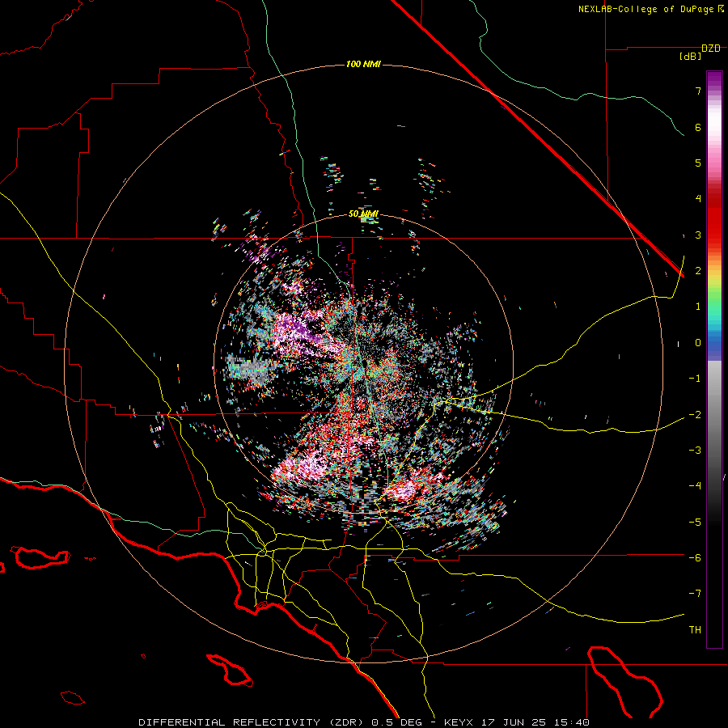Click the -4 dB scale label

click(695, 486)
